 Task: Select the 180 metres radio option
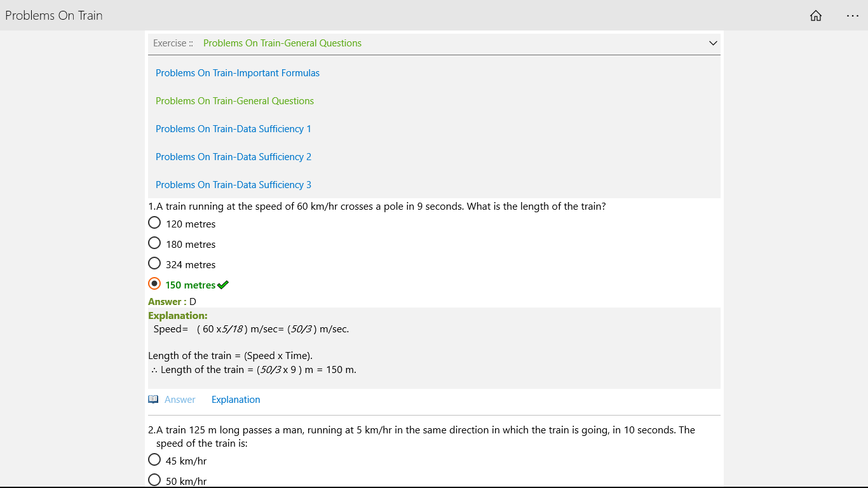154,243
